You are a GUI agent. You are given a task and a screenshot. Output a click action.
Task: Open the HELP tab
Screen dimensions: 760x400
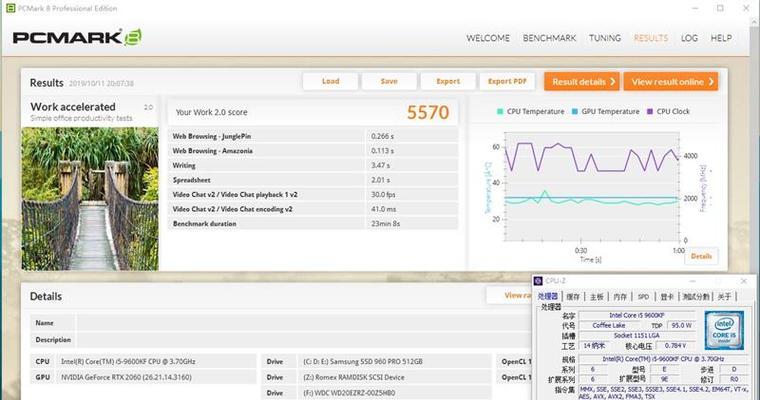(721, 38)
